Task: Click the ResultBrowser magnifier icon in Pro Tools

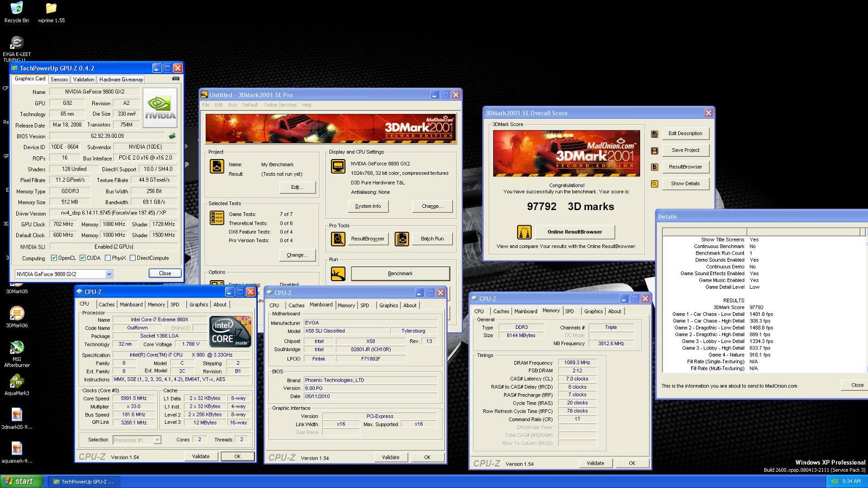Action: 338,239
